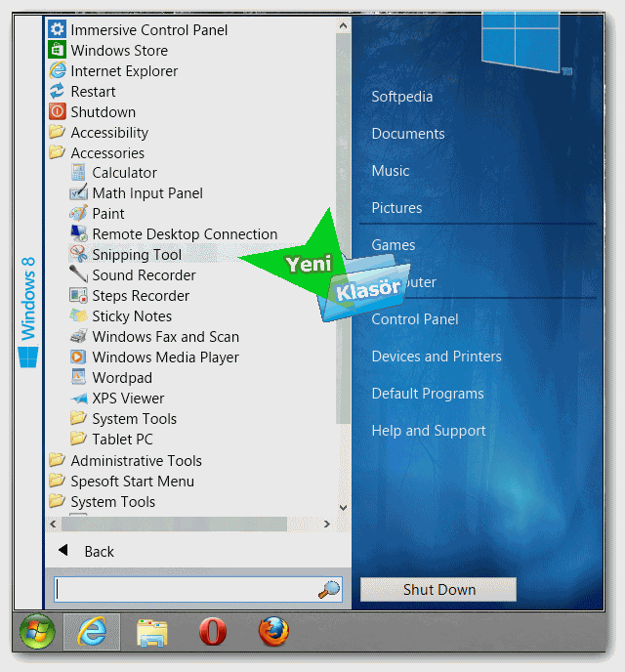
Task: Launch Snipping Tool
Action: (x=136, y=255)
